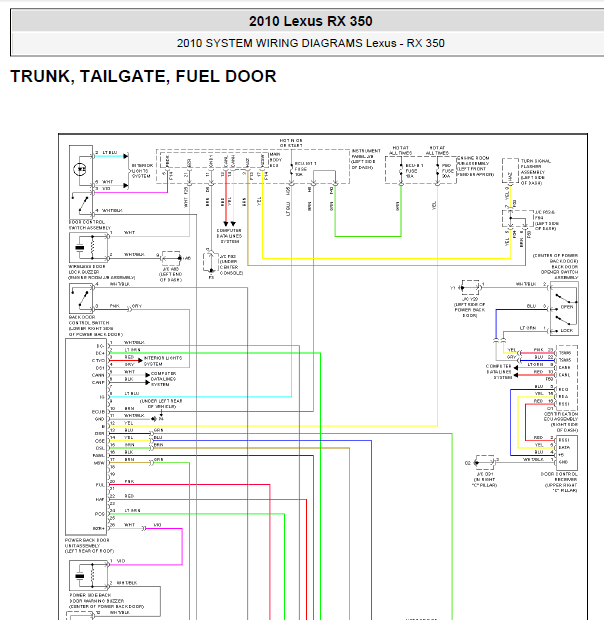Click the 'FUL' terminal label on power back door unit

pyautogui.click(x=100, y=485)
